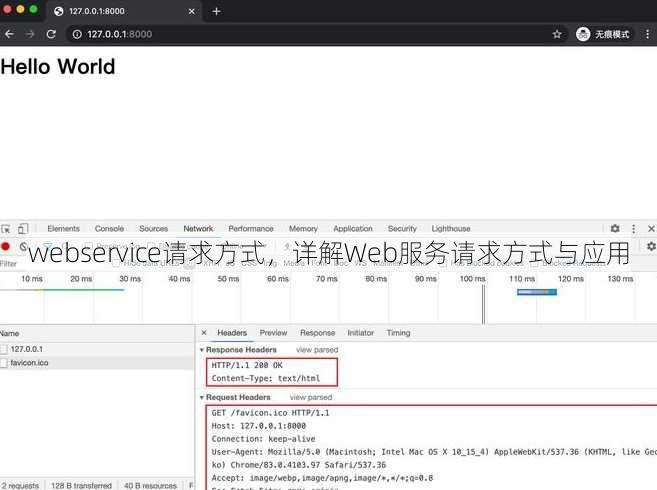Viewport: 657px width, 490px height.
Task: Click the '128 B transferred' status entry
Action: pos(81,485)
